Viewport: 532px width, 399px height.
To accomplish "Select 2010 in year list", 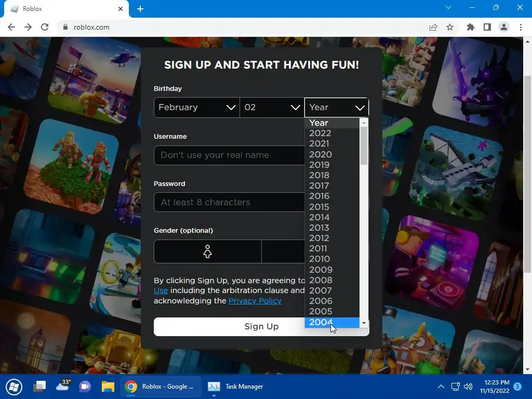I will [x=332, y=259].
